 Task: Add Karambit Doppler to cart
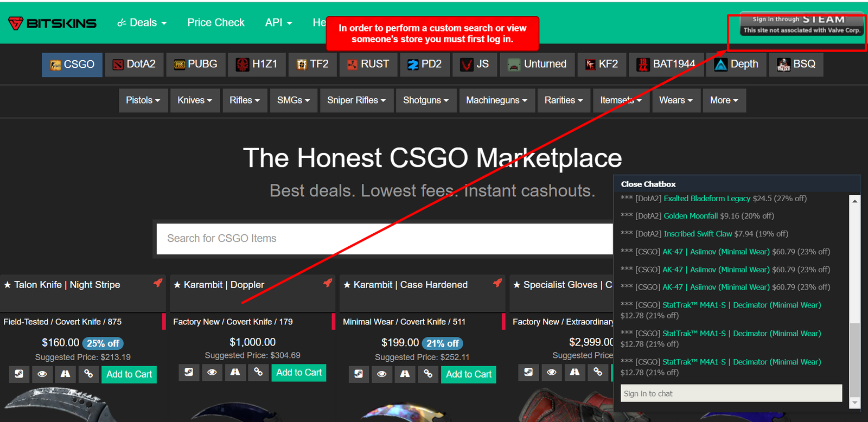click(x=299, y=373)
